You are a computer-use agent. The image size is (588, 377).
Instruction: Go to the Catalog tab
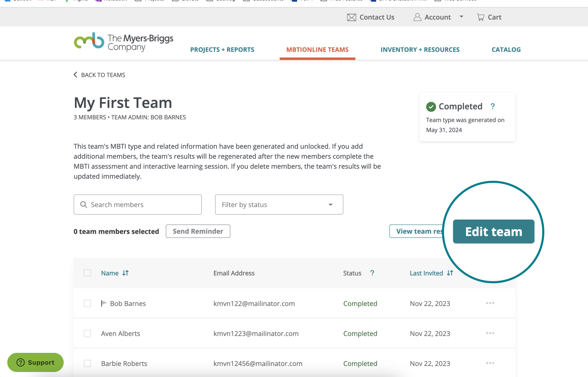pos(506,50)
